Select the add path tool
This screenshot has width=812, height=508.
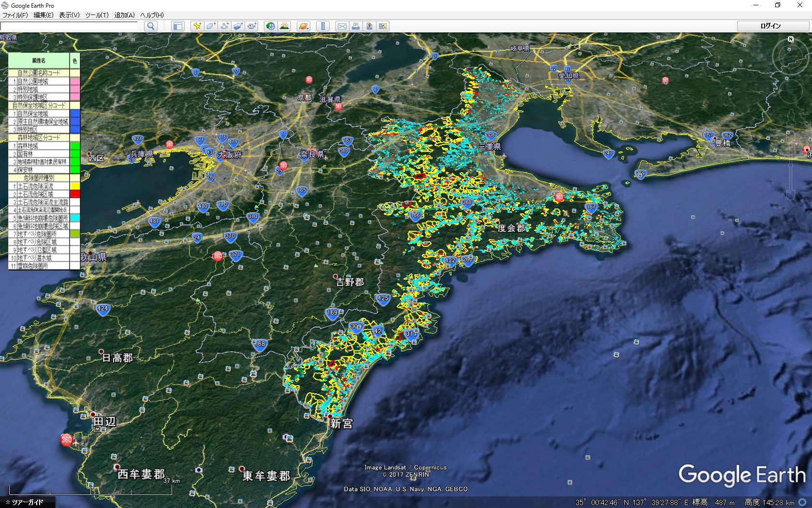[224, 26]
